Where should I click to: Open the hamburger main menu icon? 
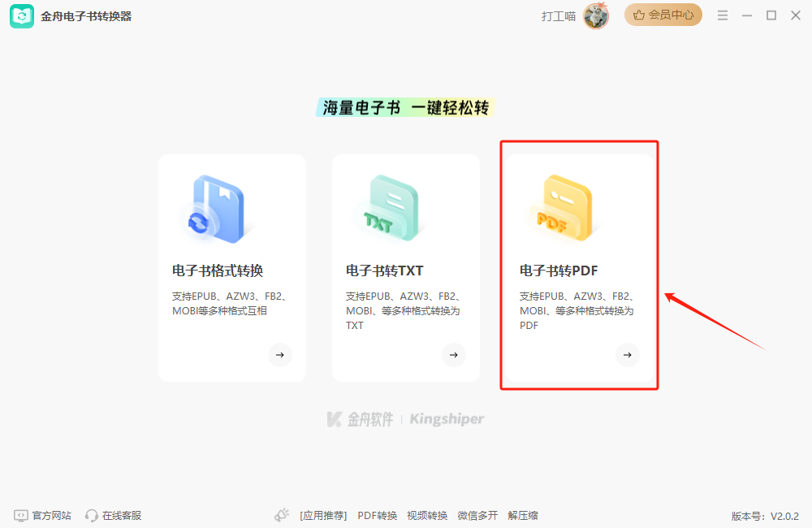pyautogui.click(x=723, y=15)
